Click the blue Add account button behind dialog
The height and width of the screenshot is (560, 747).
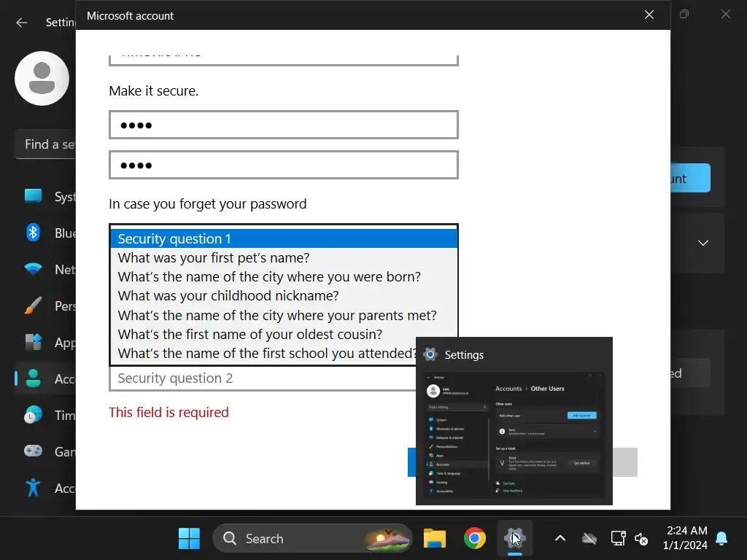coord(690,178)
